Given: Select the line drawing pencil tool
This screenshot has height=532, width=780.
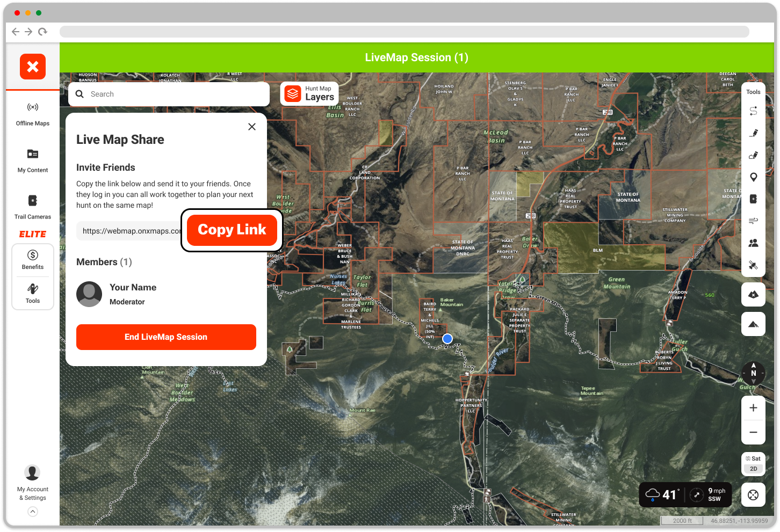Looking at the screenshot, I should (753, 133).
